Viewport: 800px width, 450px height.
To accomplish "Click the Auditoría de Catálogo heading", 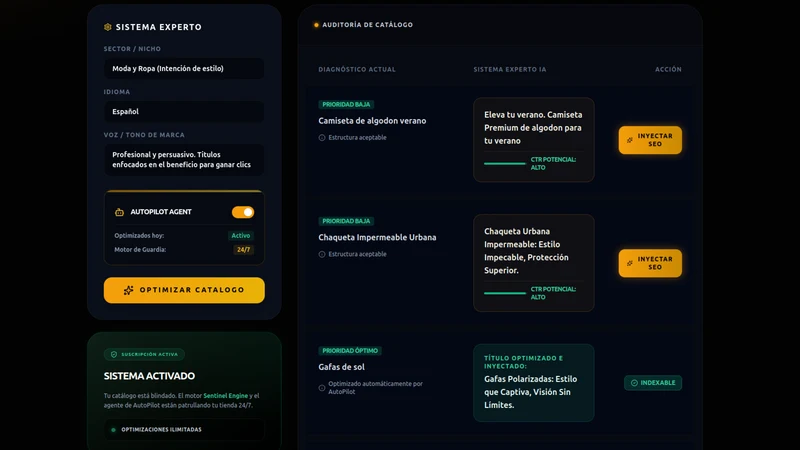I will (368, 24).
